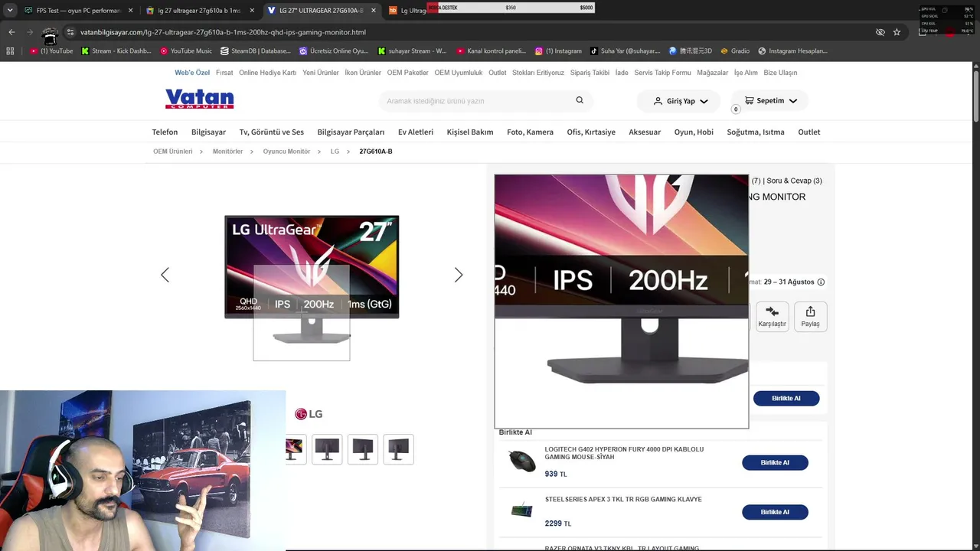Open the YouTube Music bookmark

coord(186,51)
